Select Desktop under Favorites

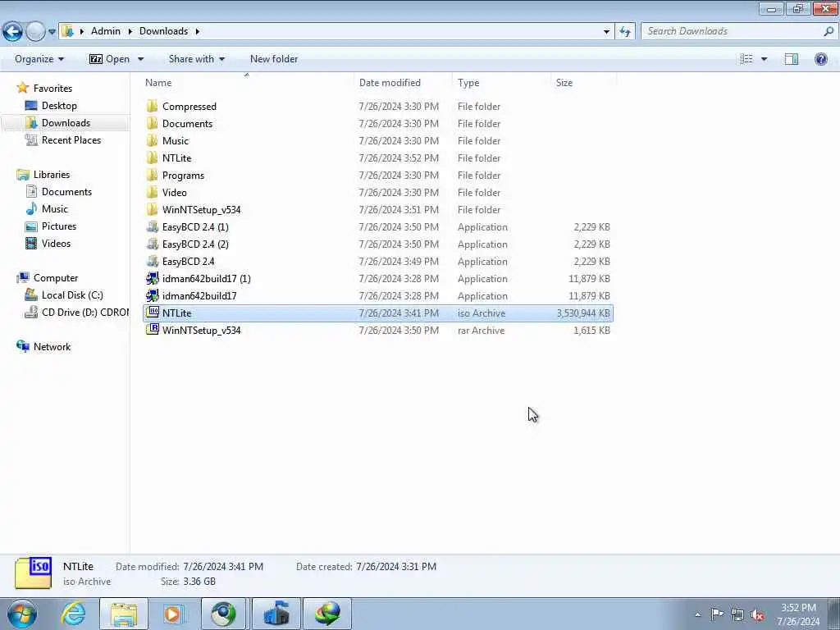pyautogui.click(x=59, y=106)
